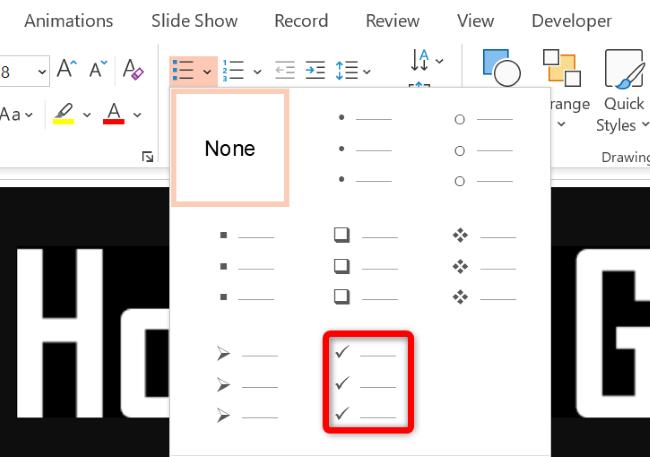Select the Developer tab
This screenshot has height=457, width=650.
click(572, 21)
